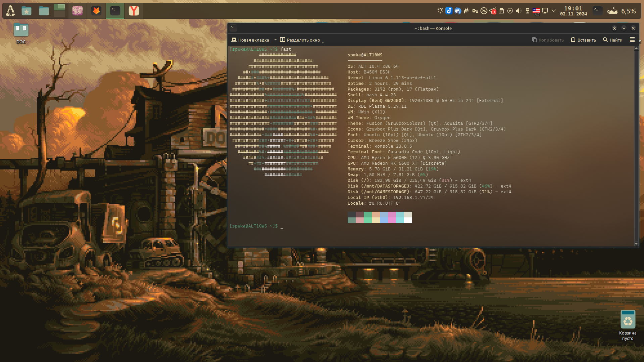
Task: Switch keyboard layout via US flag
Action: coord(536,11)
